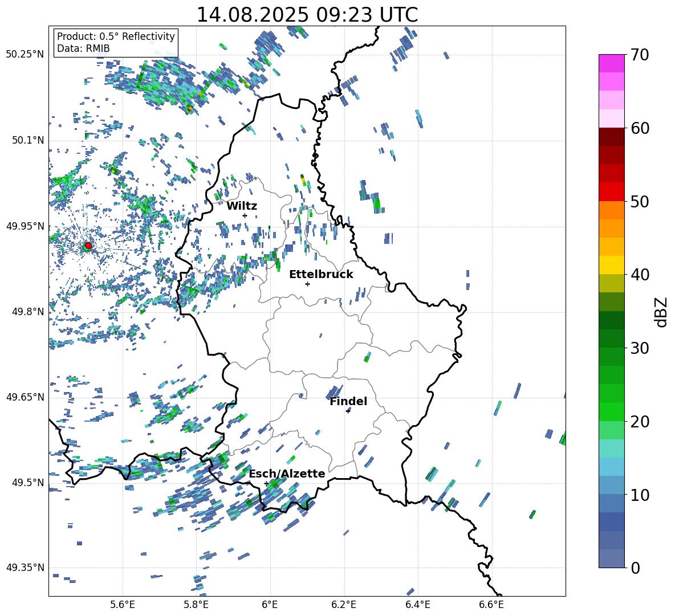Click the 6.4°E longitude label
The image size is (675, 616).
417,605
